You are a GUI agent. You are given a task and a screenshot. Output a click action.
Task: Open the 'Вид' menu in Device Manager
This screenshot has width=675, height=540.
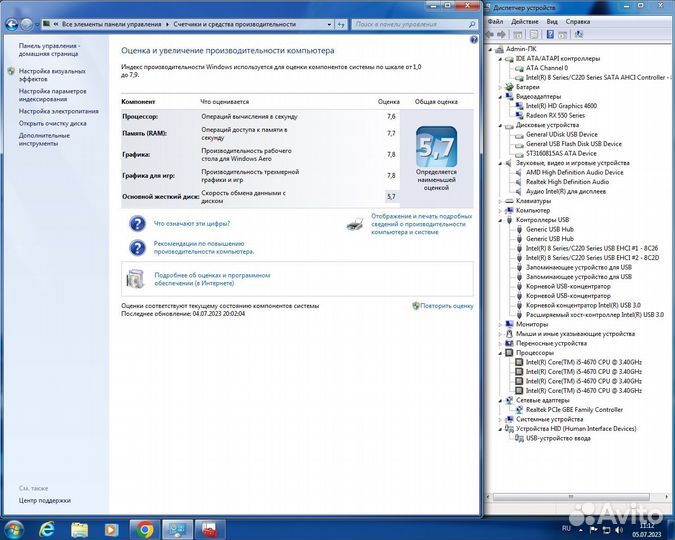point(552,22)
